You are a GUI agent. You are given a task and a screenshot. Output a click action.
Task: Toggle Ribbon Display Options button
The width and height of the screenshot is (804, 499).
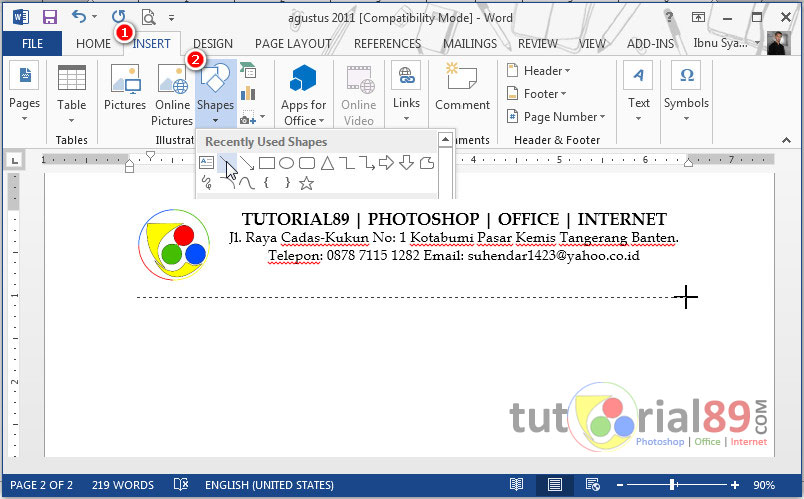pyautogui.click(x=698, y=17)
